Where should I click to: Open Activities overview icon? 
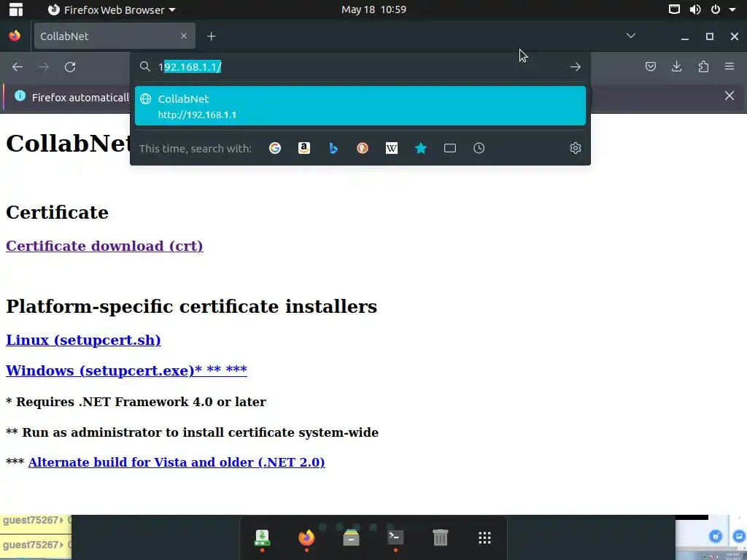[16, 9]
